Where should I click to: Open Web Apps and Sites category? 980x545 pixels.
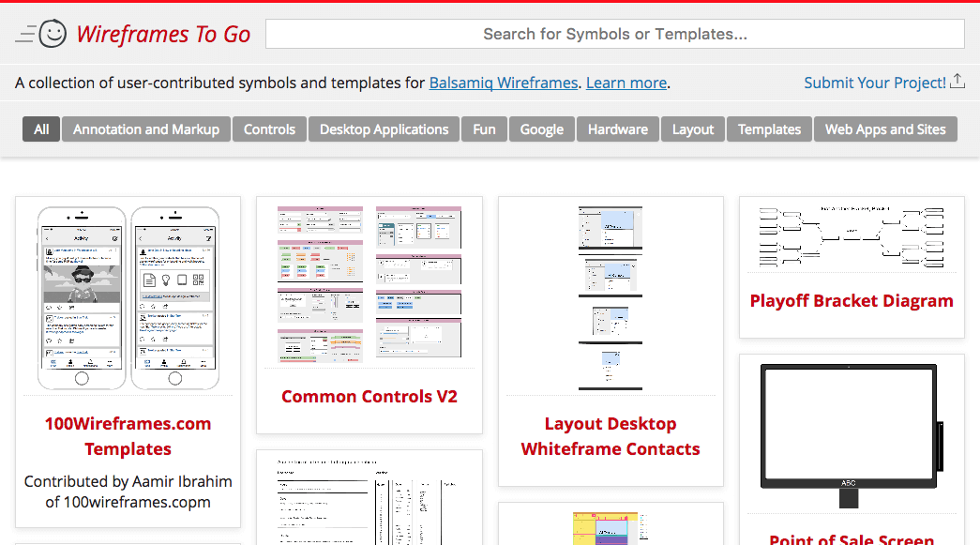coord(885,129)
